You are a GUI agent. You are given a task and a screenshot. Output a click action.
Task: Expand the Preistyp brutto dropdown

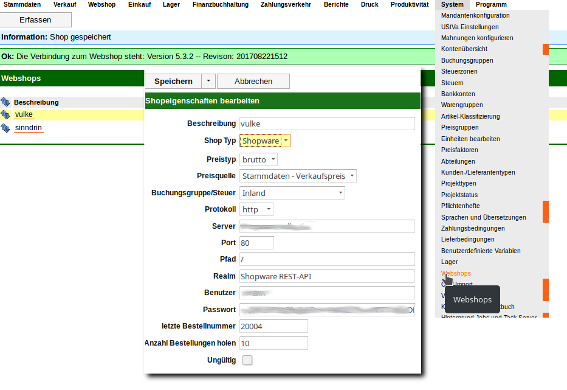pyautogui.click(x=259, y=159)
